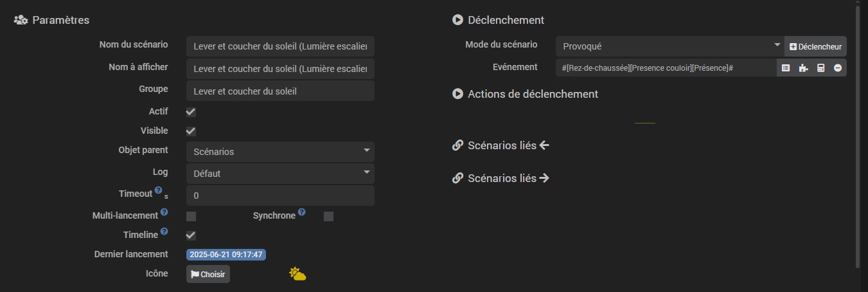The width and height of the screenshot is (868, 292).
Task: Click the Evénement trigger text field
Action: 666,68
